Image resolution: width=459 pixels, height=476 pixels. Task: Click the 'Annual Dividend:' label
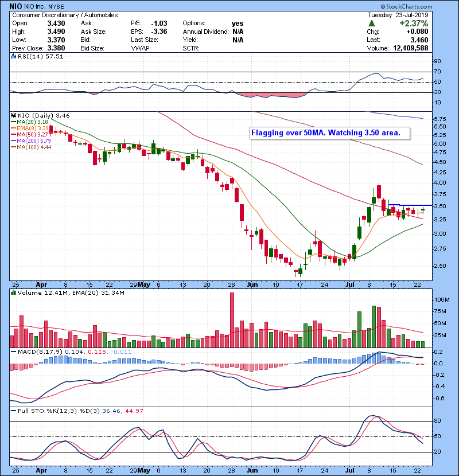[x=205, y=32]
